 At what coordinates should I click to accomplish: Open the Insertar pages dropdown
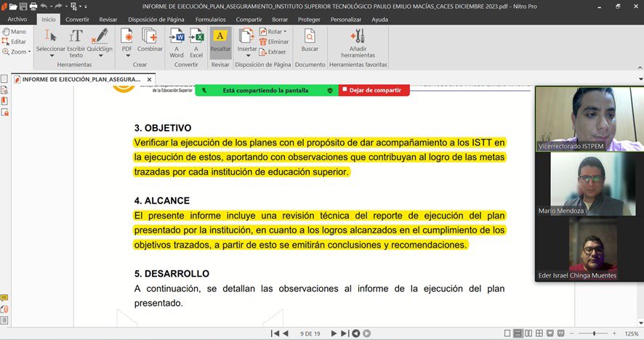(x=247, y=55)
